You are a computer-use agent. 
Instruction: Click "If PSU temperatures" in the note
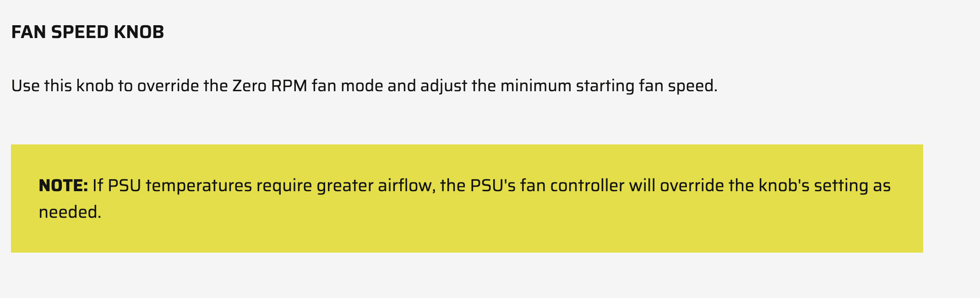coord(172,186)
